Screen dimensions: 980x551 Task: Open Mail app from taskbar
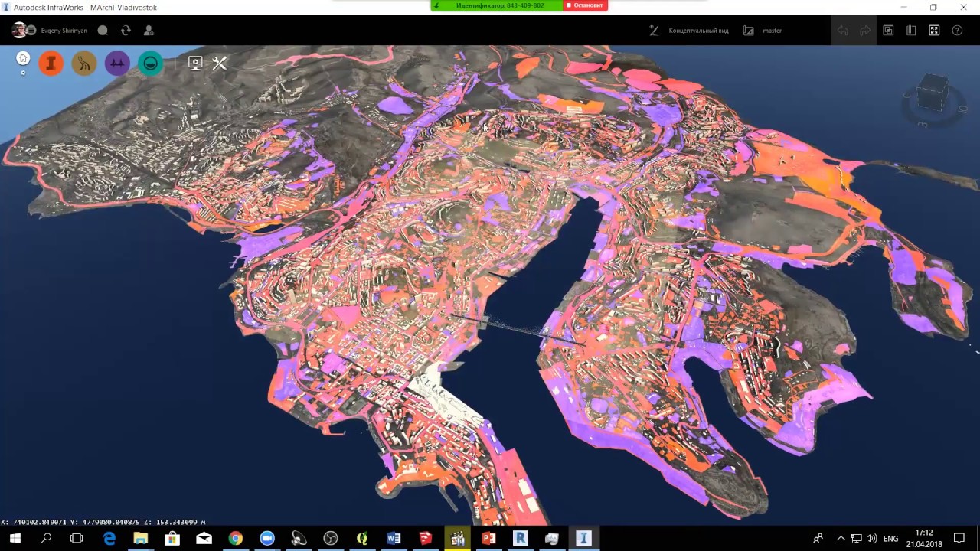tap(204, 538)
